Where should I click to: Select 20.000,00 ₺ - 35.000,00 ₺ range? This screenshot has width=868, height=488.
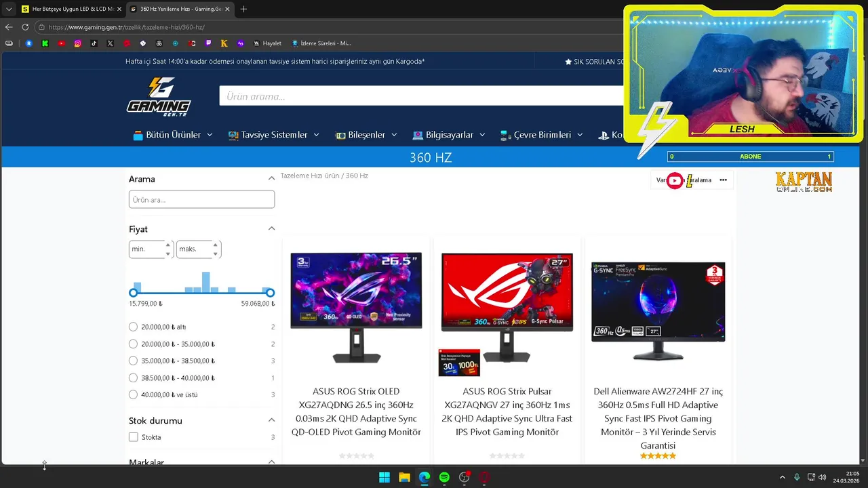133,344
